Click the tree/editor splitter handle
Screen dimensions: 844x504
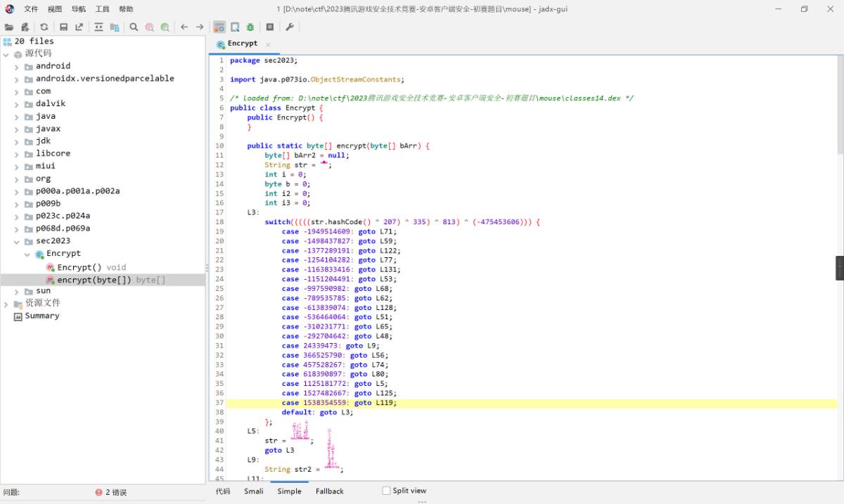(207, 268)
